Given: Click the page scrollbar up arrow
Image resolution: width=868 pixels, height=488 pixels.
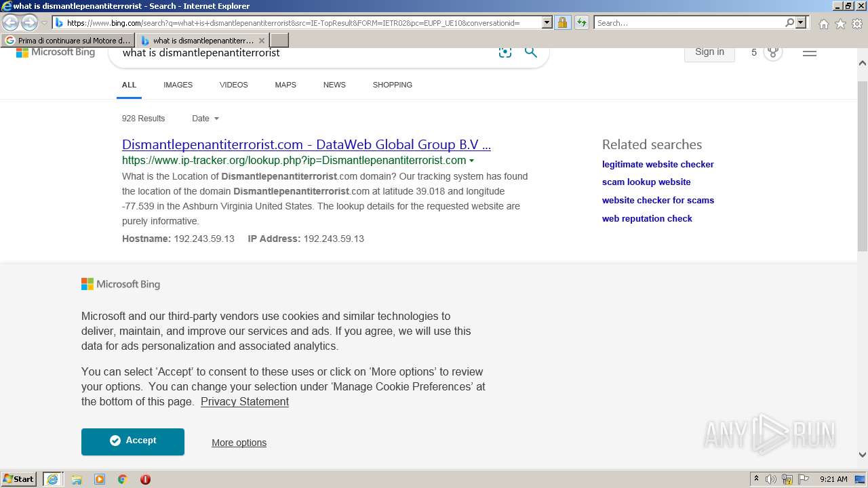Looking at the screenshot, I should click(x=863, y=62).
